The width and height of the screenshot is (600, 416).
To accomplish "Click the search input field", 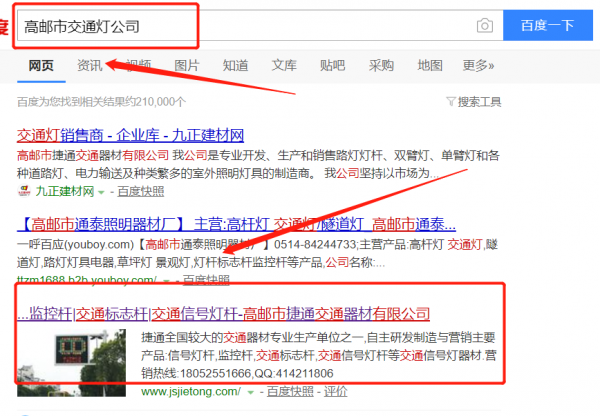I will pyautogui.click(x=240, y=25).
